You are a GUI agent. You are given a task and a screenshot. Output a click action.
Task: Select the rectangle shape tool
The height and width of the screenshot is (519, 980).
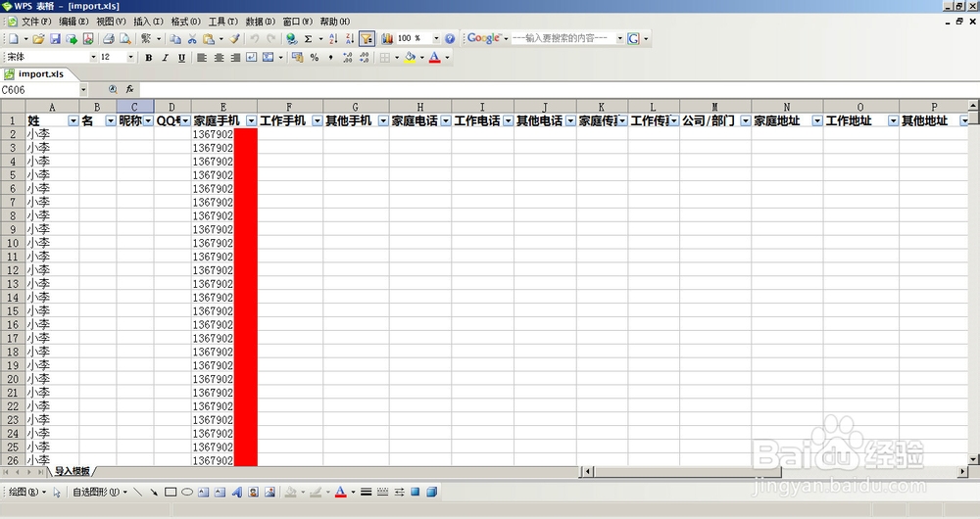(170, 493)
